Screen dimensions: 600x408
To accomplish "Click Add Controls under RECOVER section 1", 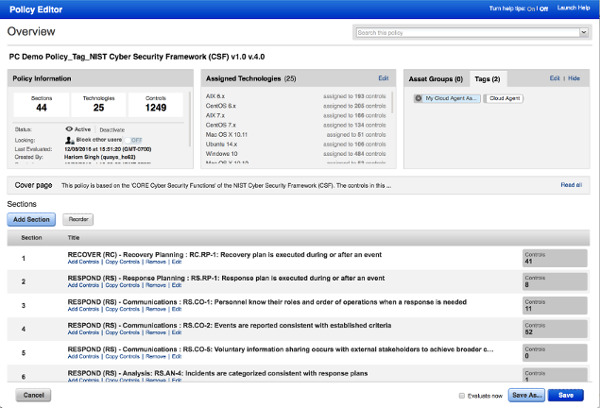I will 84,262.
